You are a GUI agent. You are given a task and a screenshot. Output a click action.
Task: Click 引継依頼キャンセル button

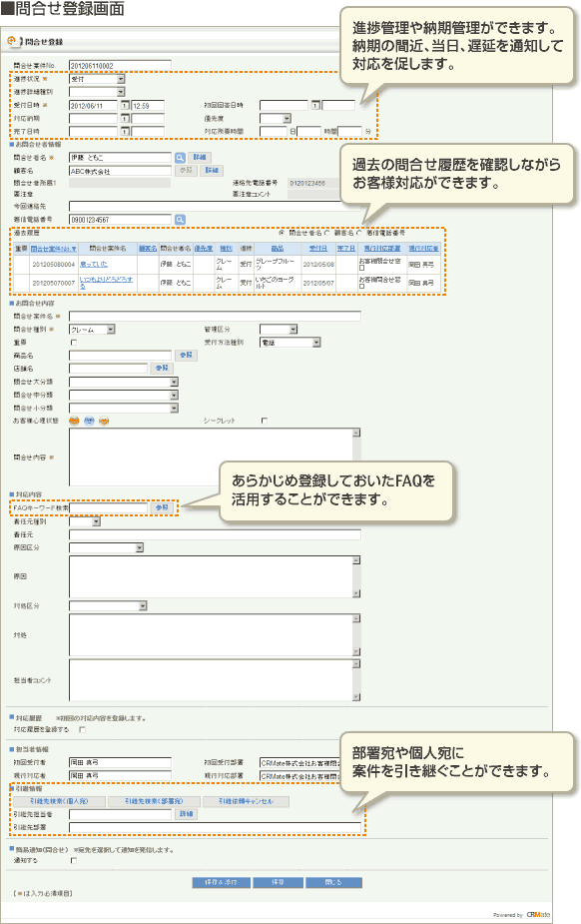(x=246, y=801)
